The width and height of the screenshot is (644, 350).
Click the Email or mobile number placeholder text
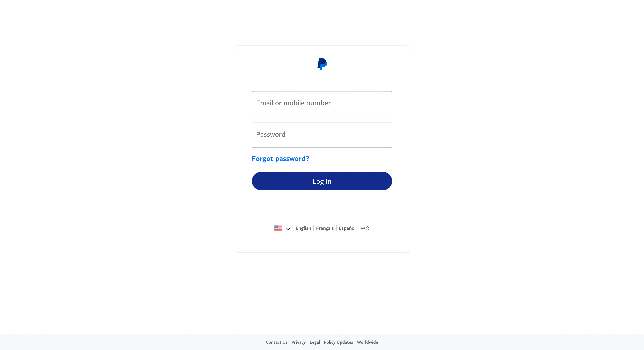[293, 103]
